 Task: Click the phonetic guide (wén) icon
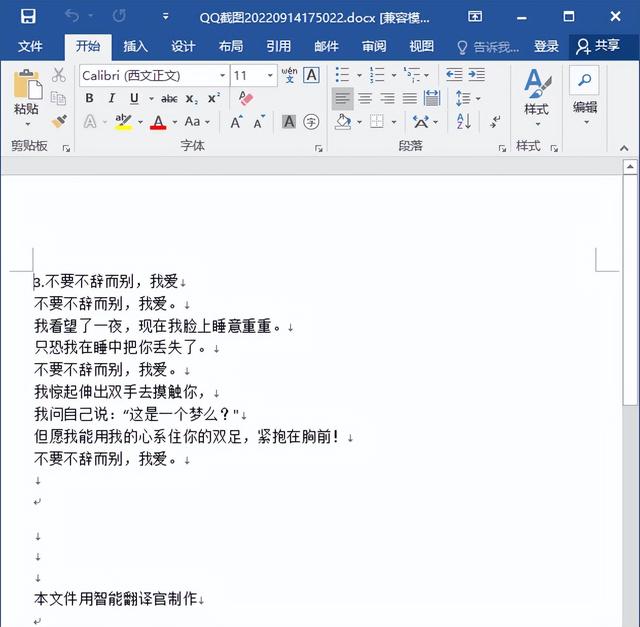(289, 75)
